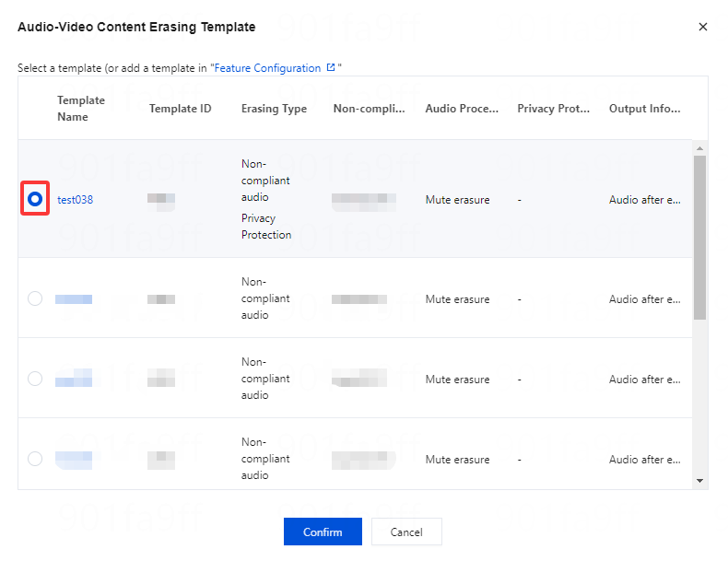Click the external link icon beside Feature Configuration
728x561 pixels.
click(331, 68)
